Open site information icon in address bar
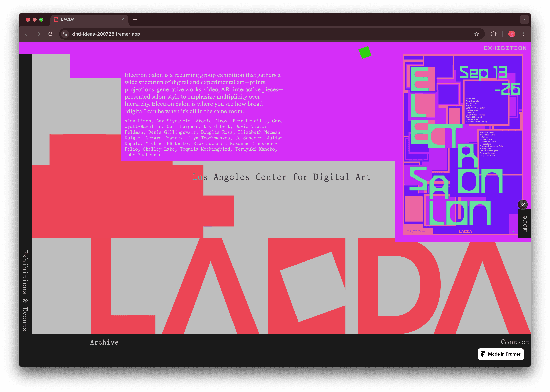 (x=65, y=34)
